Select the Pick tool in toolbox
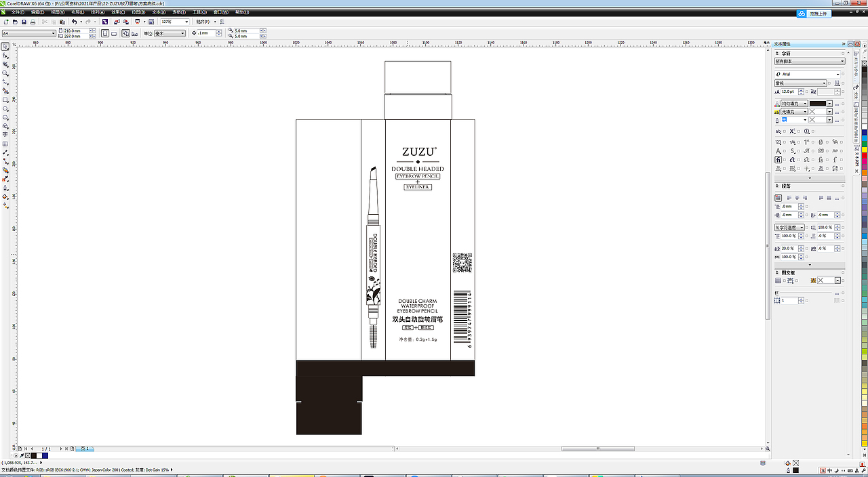The height and width of the screenshot is (477, 868). click(5, 46)
